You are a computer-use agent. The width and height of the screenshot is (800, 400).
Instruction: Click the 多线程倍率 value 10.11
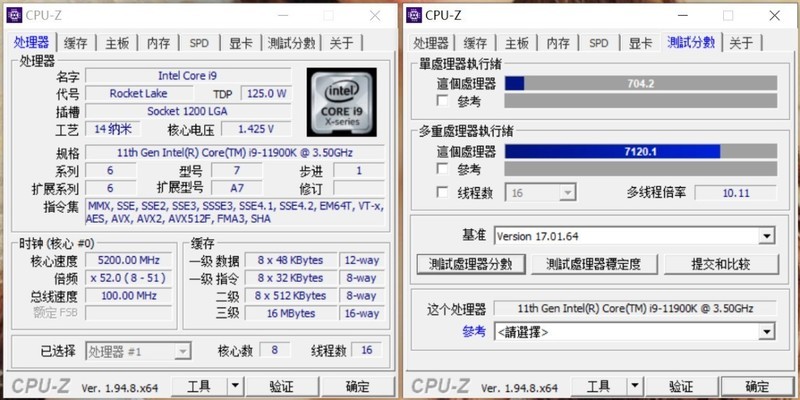(x=736, y=193)
